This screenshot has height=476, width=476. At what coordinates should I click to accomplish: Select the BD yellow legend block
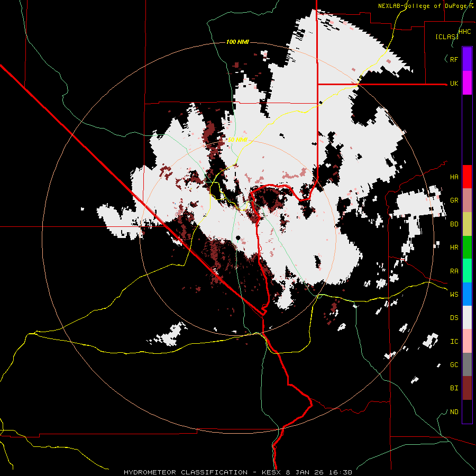[x=467, y=224]
